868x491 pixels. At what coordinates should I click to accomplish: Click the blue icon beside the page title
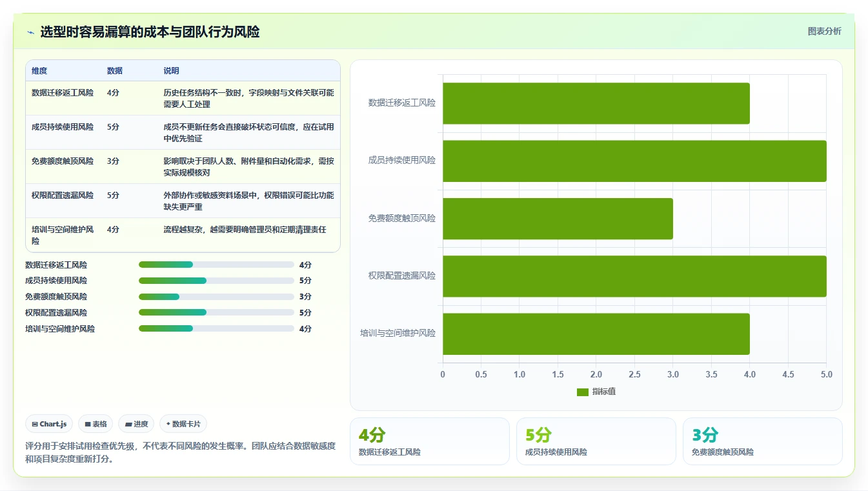[30, 32]
